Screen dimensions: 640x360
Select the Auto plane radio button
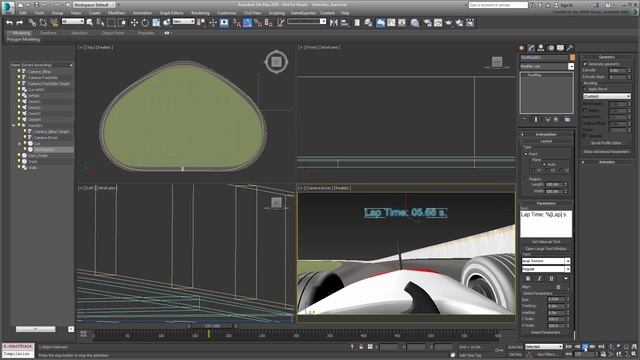[544, 164]
